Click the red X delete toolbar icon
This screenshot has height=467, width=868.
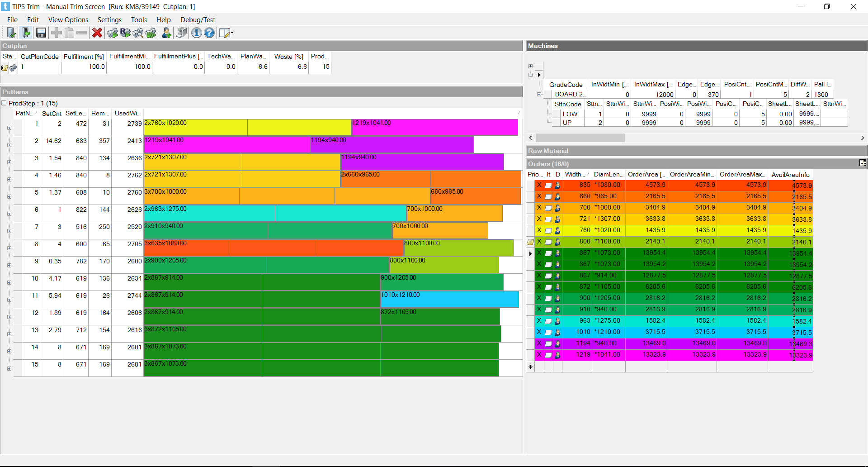[x=97, y=33]
